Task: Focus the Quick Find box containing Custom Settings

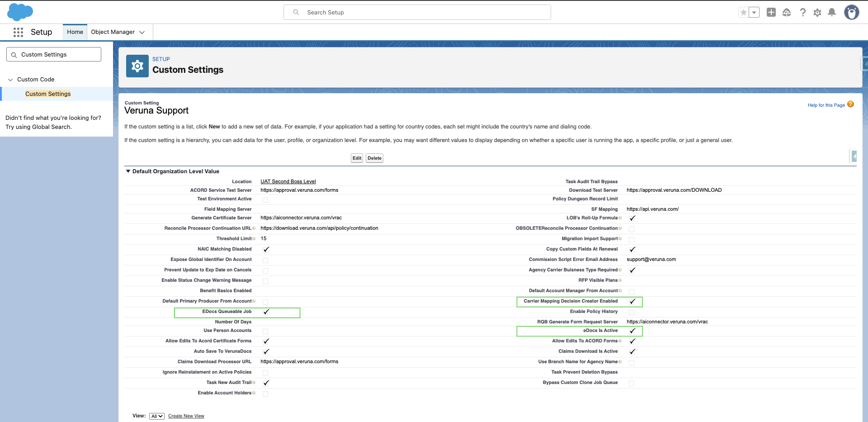Action: click(x=54, y=55)
